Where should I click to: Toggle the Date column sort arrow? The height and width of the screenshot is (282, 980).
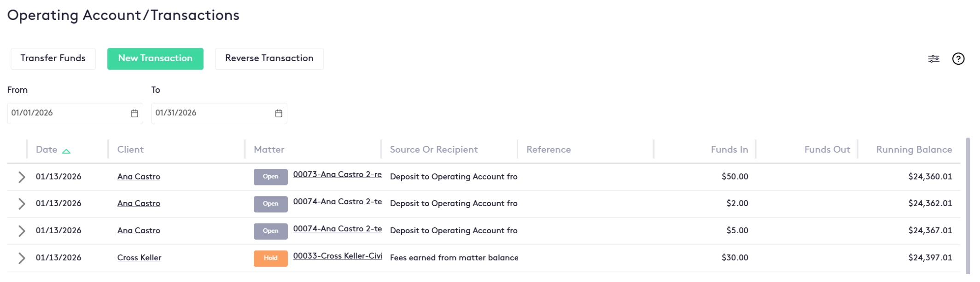[66, 151]
